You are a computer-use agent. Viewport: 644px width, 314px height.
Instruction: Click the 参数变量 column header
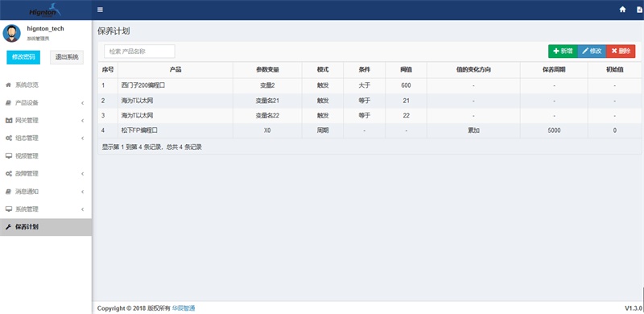(267, 70)
